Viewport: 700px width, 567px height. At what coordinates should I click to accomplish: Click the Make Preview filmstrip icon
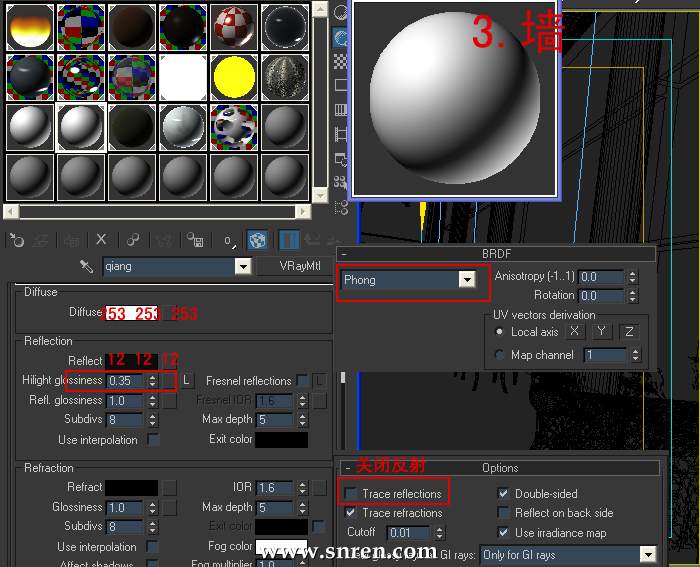pyautogui.click(x=341, y=133)
